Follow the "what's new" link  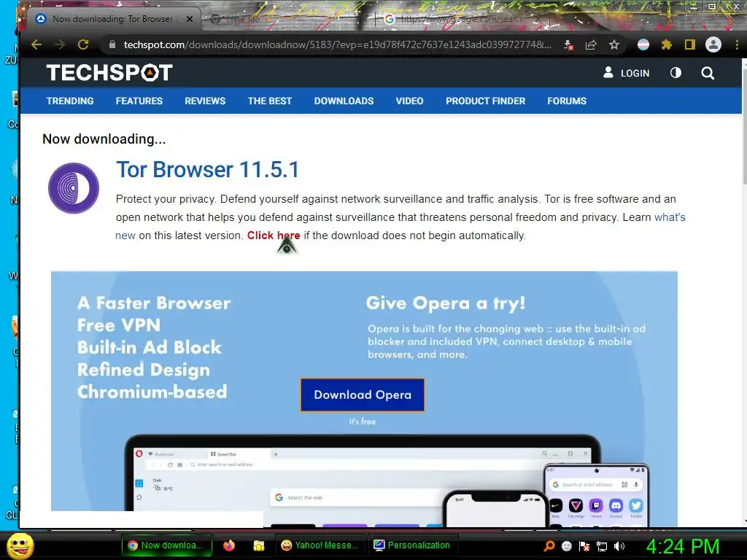[670, 217]
